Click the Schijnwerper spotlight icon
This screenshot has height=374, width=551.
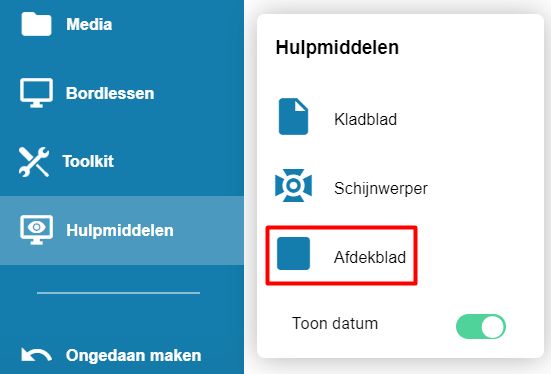[x=293, y=186]
